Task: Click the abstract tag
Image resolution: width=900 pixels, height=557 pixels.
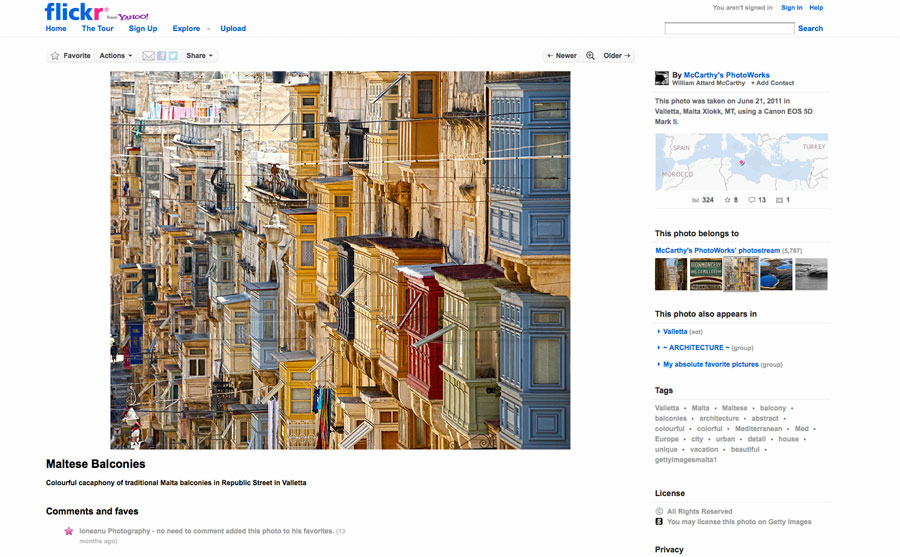Action: 765,418
